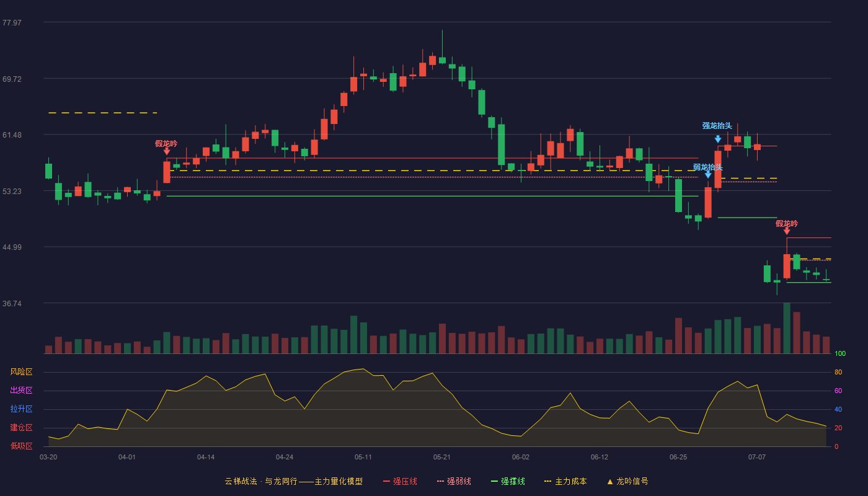
Task: Click the 强撑线 legend label
Action: click(x=513, y=481)
